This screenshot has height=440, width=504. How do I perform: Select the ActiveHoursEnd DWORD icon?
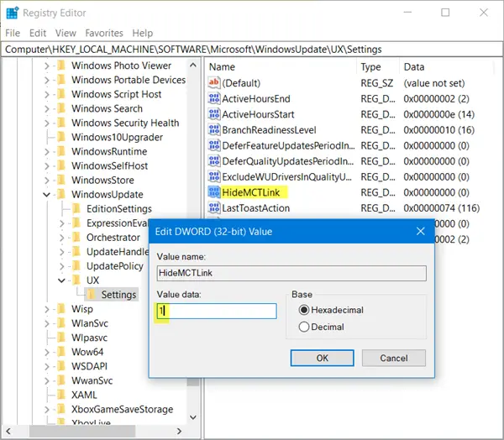[x=214, y=99]
